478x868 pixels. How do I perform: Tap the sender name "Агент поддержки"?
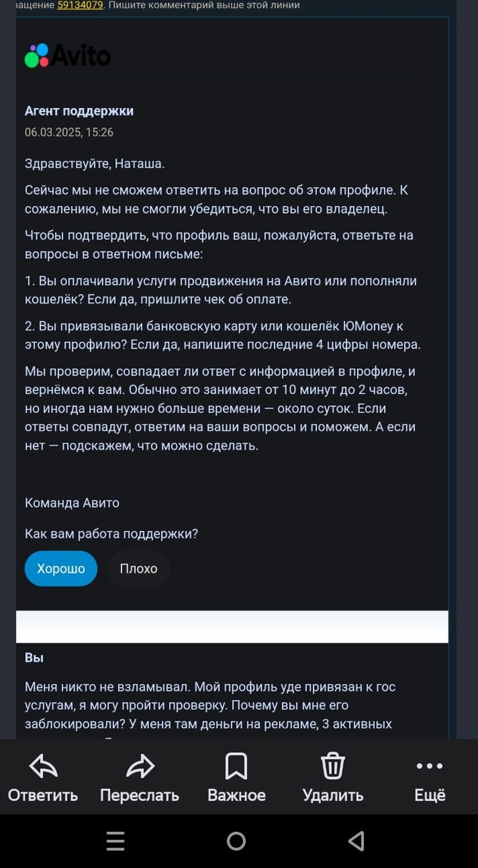(x=79, y=111)
